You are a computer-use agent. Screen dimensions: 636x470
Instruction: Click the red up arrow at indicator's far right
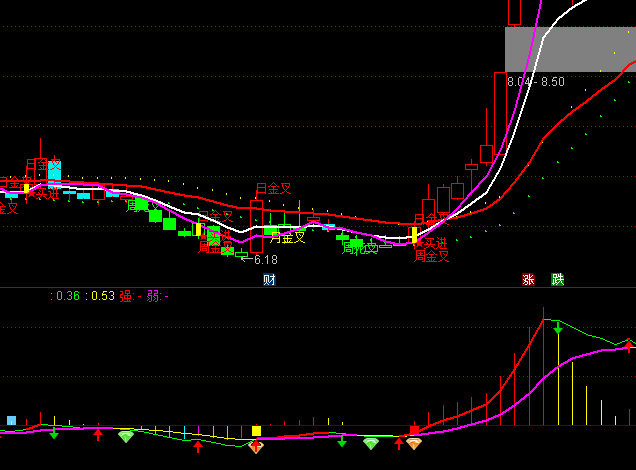[x=628, y=346]
